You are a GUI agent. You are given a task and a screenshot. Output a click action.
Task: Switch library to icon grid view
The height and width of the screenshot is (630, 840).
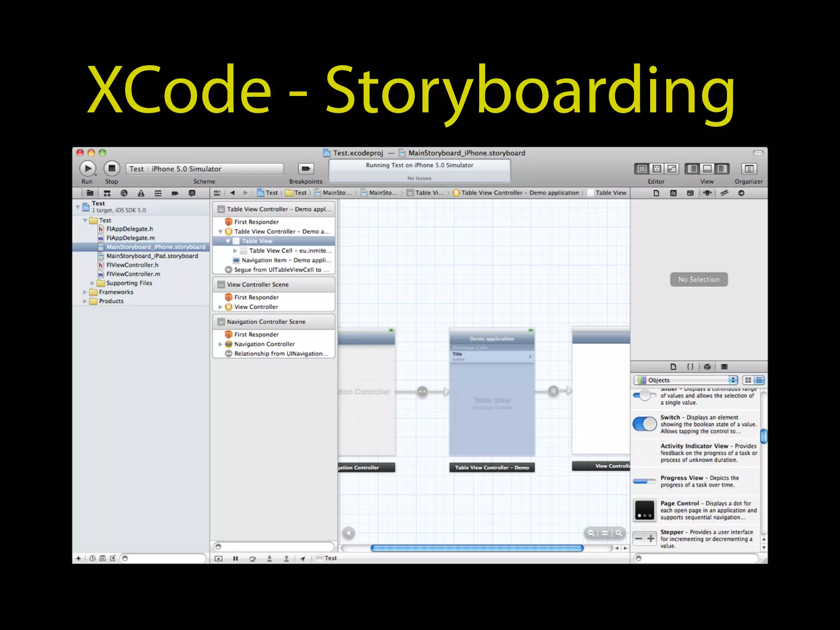coord(748,380)
